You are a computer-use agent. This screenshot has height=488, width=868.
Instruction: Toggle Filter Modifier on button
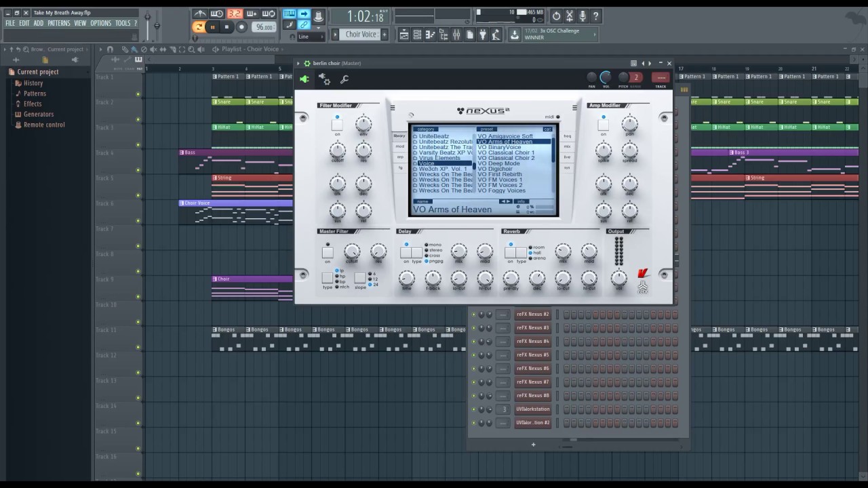[337, 125]
